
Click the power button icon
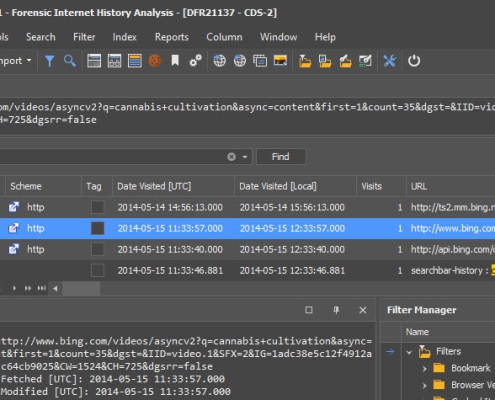tap(414, 61)
